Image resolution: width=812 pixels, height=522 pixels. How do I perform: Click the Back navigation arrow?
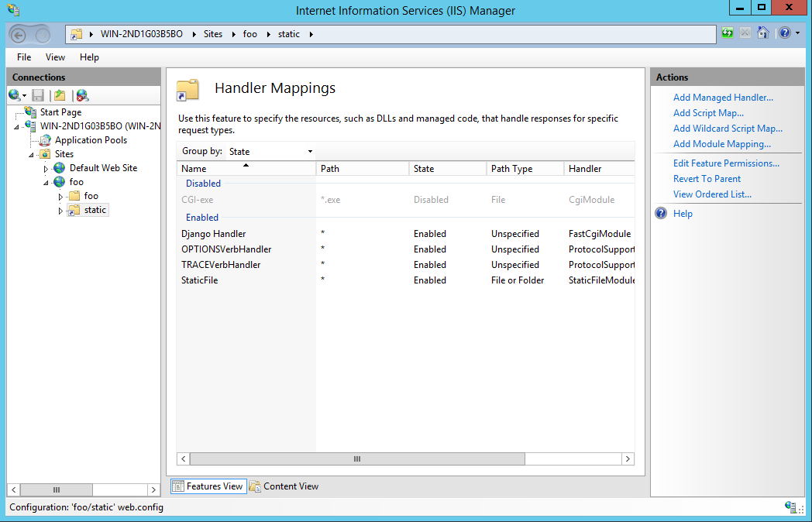click(x=19, y=35)
